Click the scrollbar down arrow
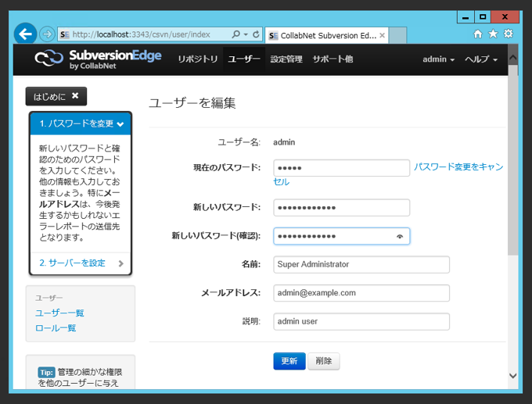 (x=513, y=376)
